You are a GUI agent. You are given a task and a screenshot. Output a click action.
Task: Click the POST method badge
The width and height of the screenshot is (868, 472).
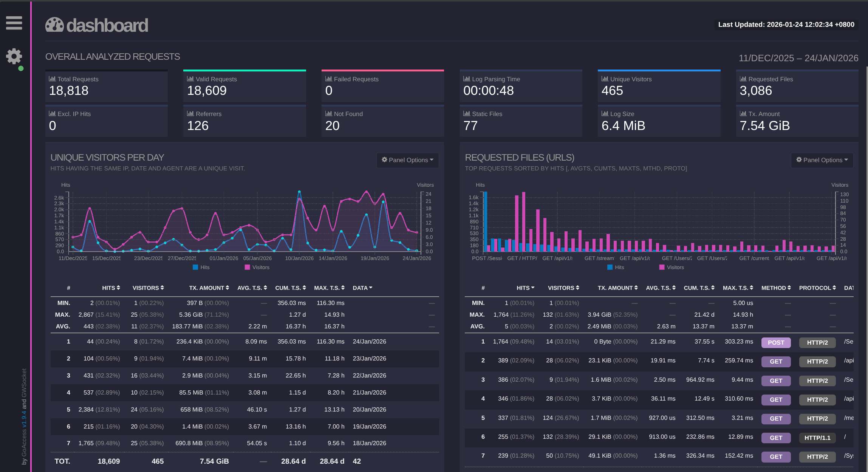click(776, 342)
